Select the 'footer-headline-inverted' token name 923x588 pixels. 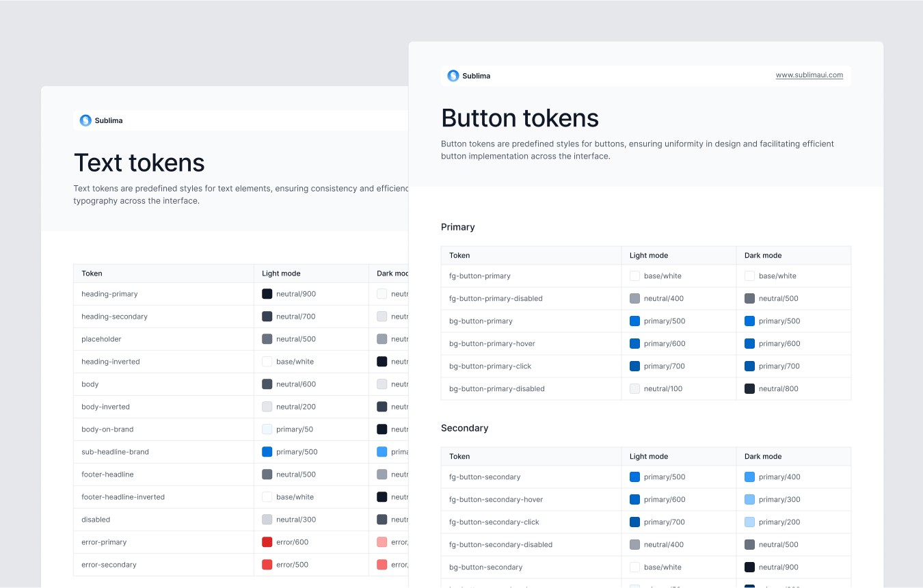pos(123,497)
